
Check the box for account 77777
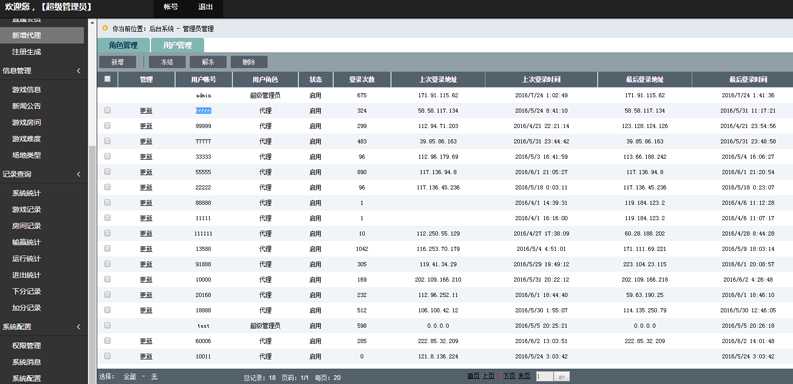[107, 141]
